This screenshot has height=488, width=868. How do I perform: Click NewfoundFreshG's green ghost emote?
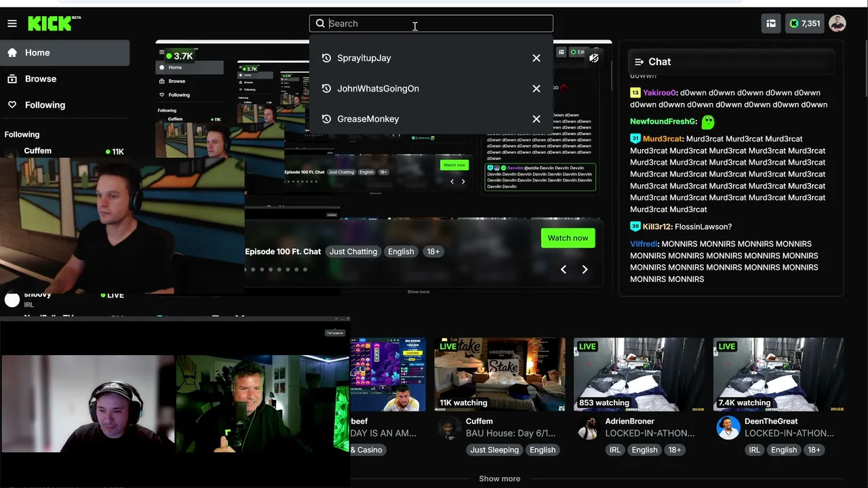(708, 122)
